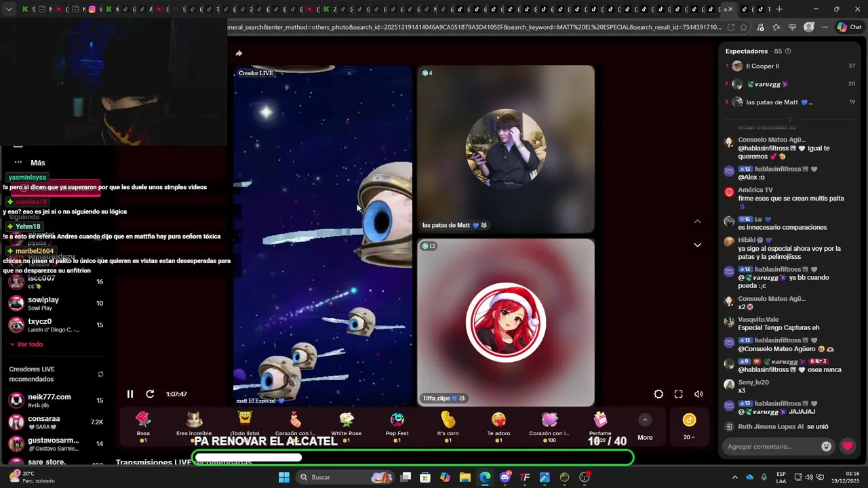Open the Edge profile avatar icon
The width and height of the screenshot is (868, 488).
pos(809,27)
